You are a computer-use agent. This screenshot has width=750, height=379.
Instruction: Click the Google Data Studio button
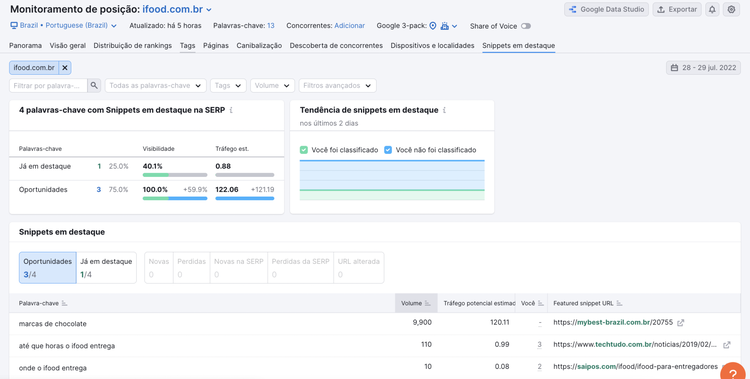coord(607,10)
